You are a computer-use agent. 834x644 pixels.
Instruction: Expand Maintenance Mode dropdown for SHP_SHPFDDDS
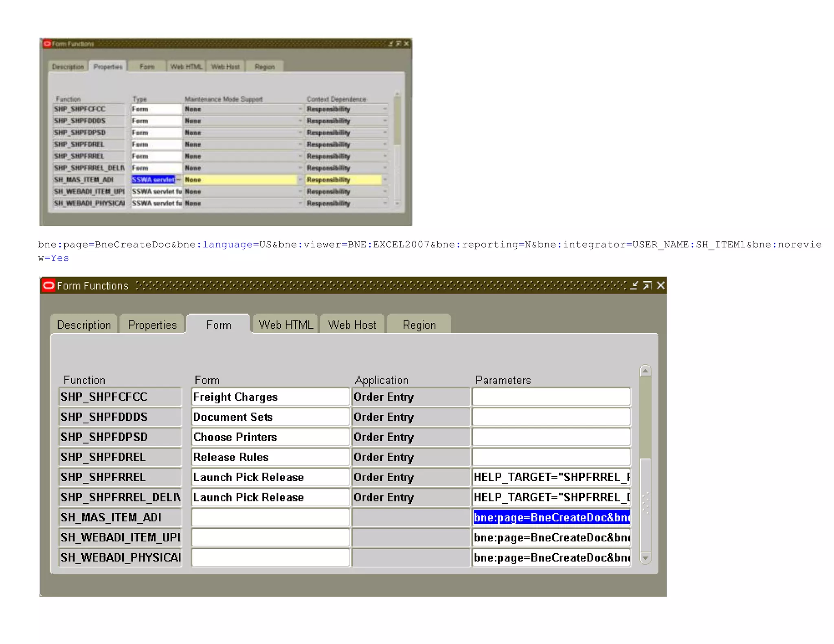click(300, 121)
